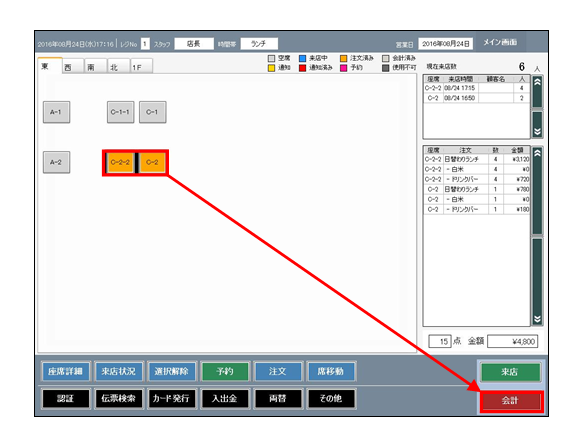Click the yellow 通知 legend swatch
This screenshot has height=441, width=581.
coord(272,68)
